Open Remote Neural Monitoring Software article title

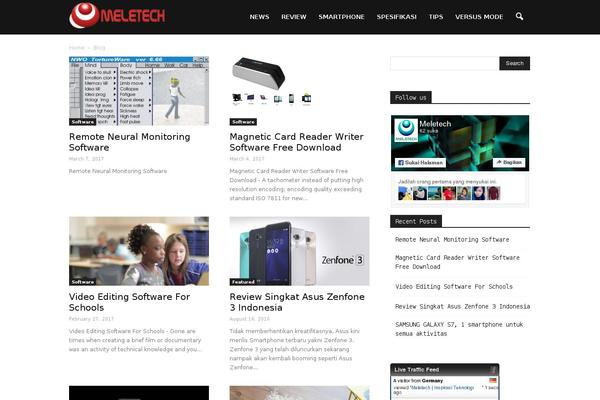tap(129, 142)
